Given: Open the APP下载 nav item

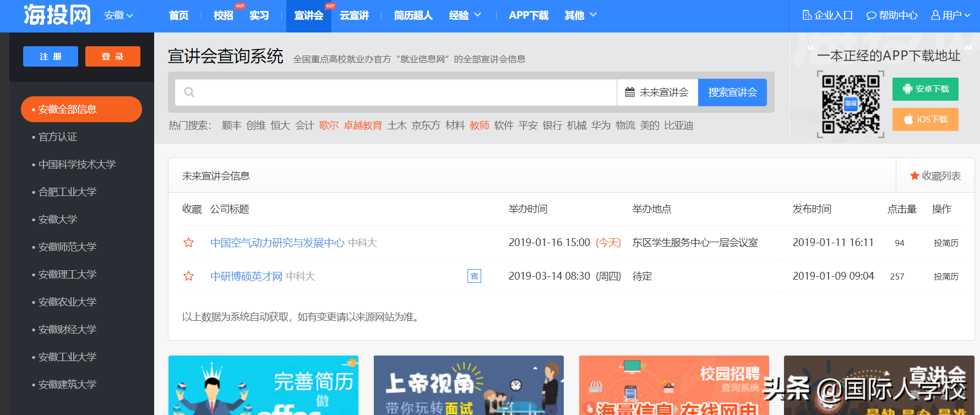Looking at the screenshot, I should (x=529, y=15).
